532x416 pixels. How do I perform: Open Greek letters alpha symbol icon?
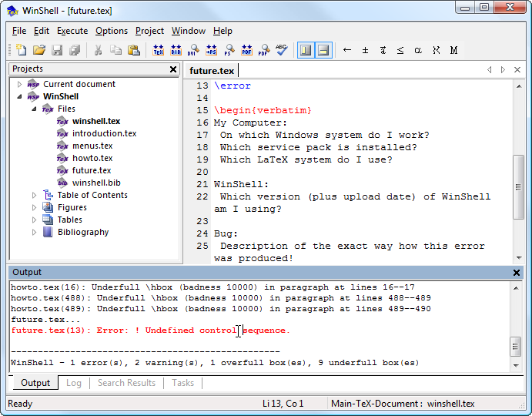pos(418,50)
